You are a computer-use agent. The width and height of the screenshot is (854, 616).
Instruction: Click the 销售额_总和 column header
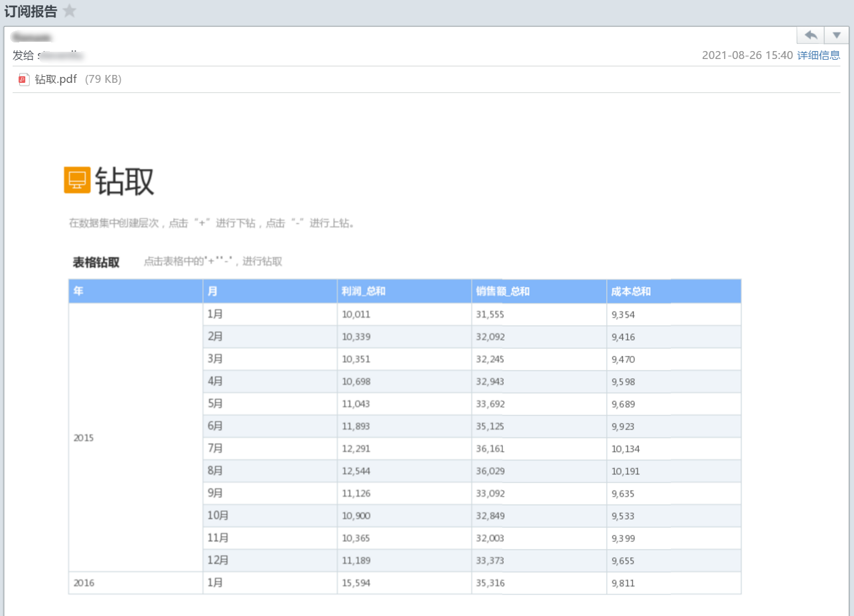(502, 291)
